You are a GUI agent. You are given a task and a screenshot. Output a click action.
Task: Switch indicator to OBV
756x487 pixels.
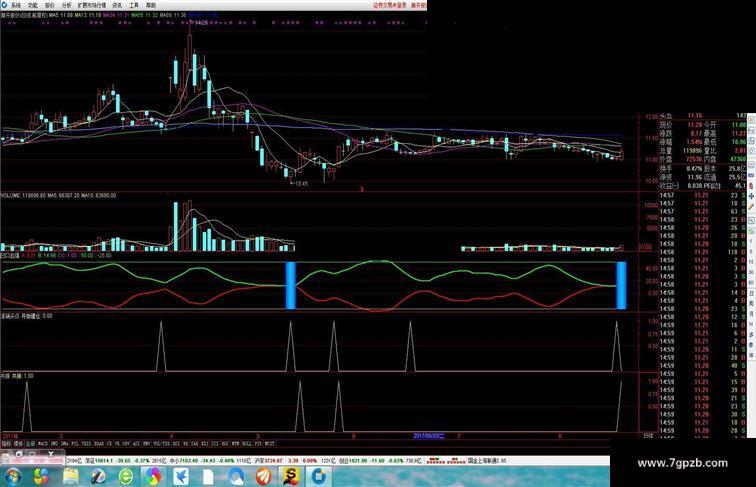coord(125,443)
